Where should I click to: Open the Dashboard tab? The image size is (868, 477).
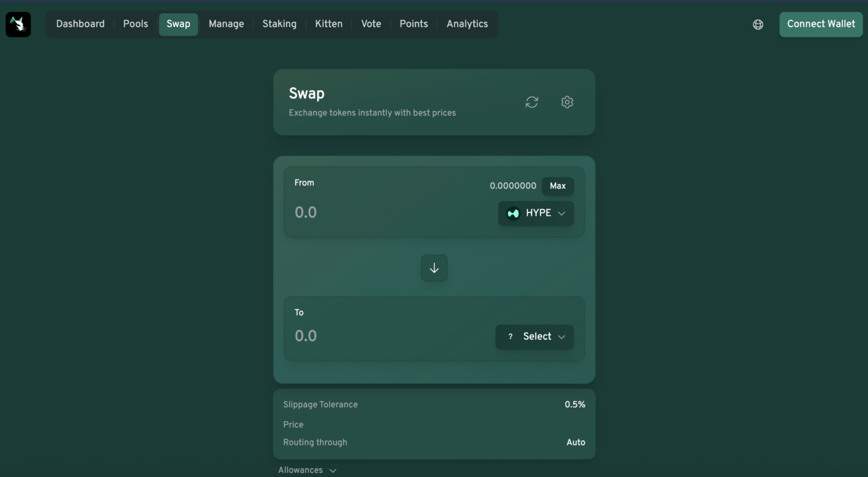81,24
